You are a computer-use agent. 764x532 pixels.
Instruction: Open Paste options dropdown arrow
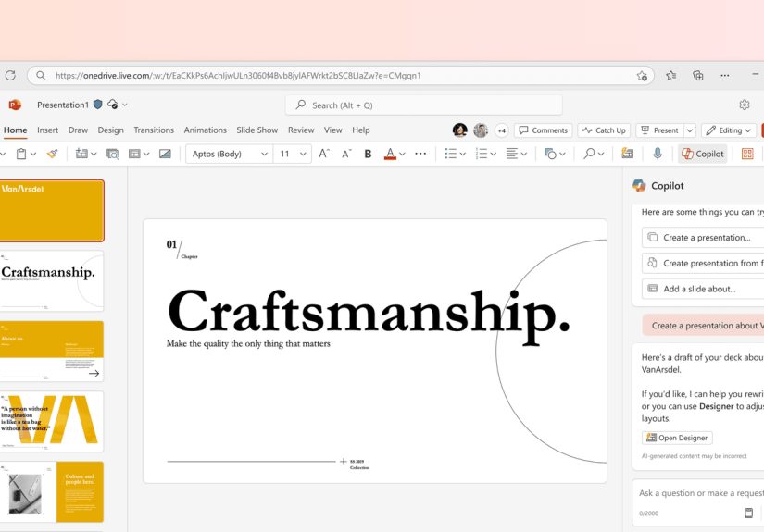coord(33,154)
